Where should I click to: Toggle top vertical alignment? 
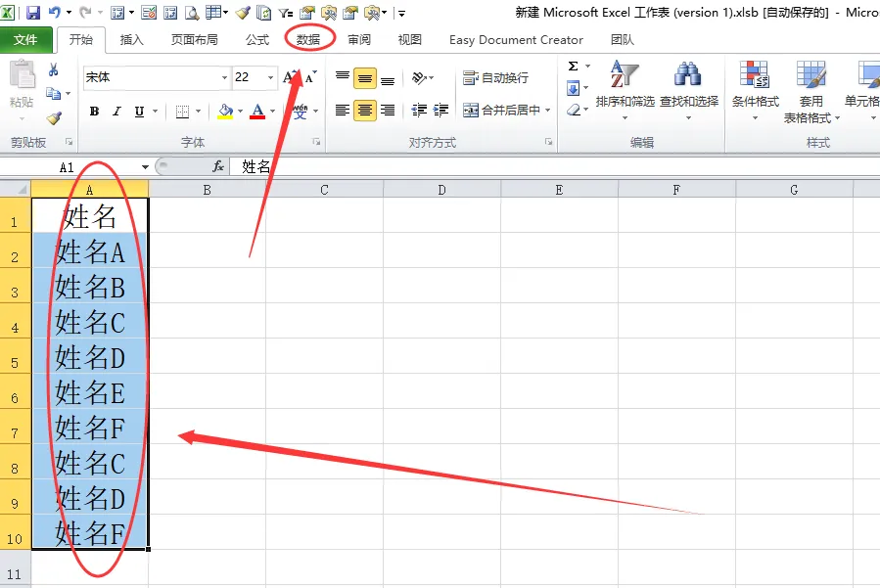343,77
